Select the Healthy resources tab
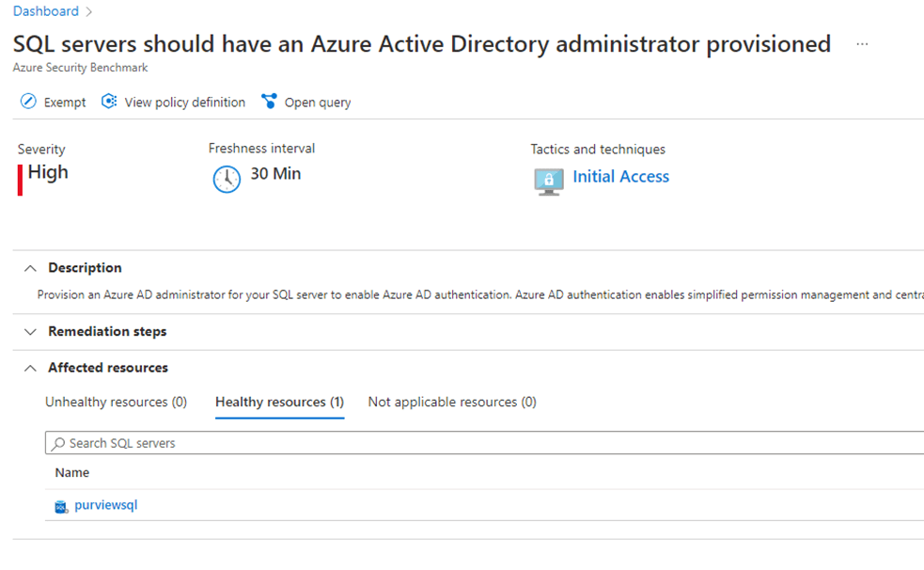This screenshot has height=570, width=924. click(x=279, y=403)
